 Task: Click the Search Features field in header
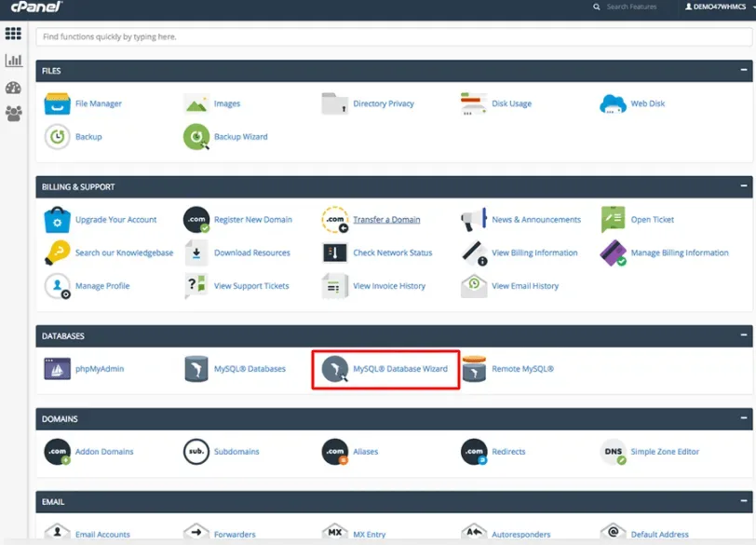[631, 7]
